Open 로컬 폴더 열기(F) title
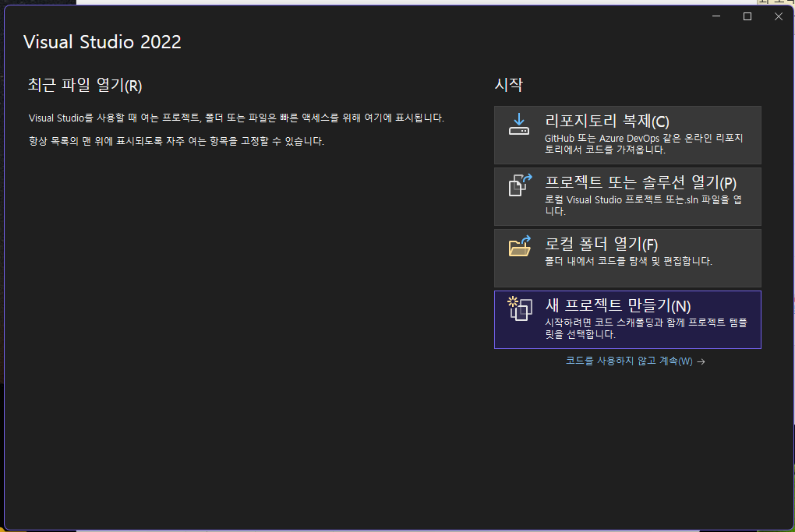The image size is (795, 532). (x=602, y=245)
